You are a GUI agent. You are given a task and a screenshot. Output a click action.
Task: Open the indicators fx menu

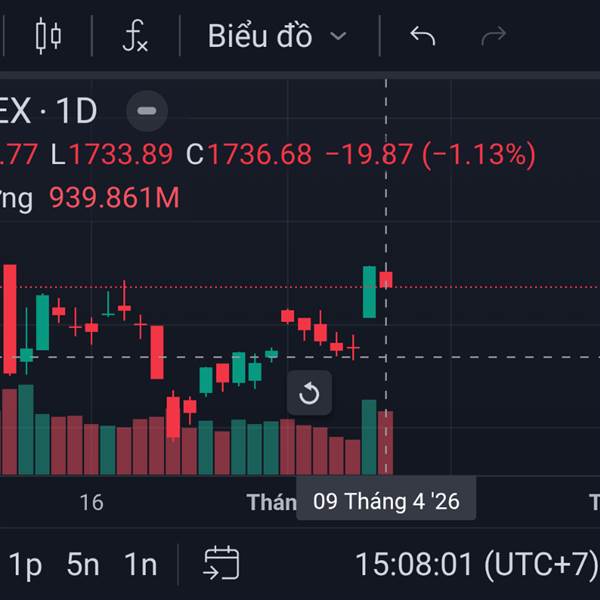click(x=135, y=36)
